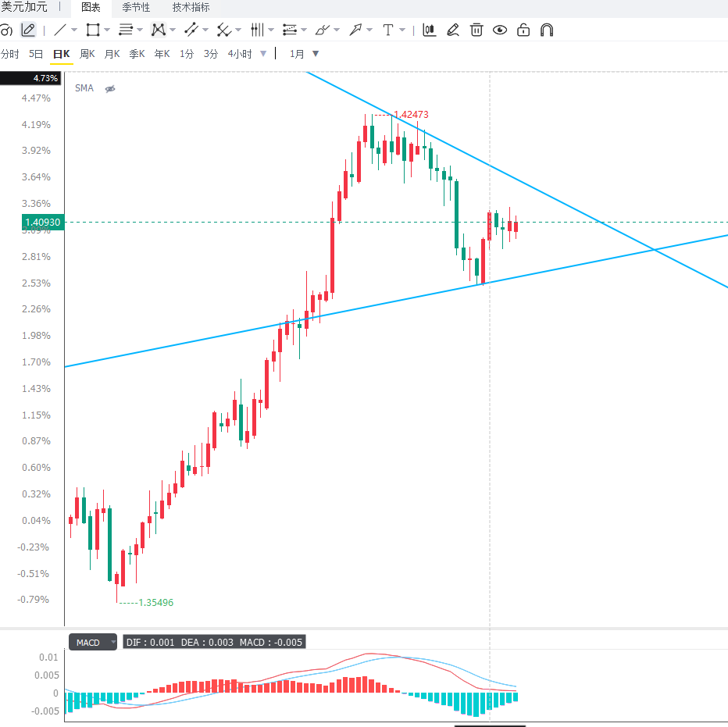Select the 分时 timeframe
This screenshot has height=727, width=728.
click(9, 54)
